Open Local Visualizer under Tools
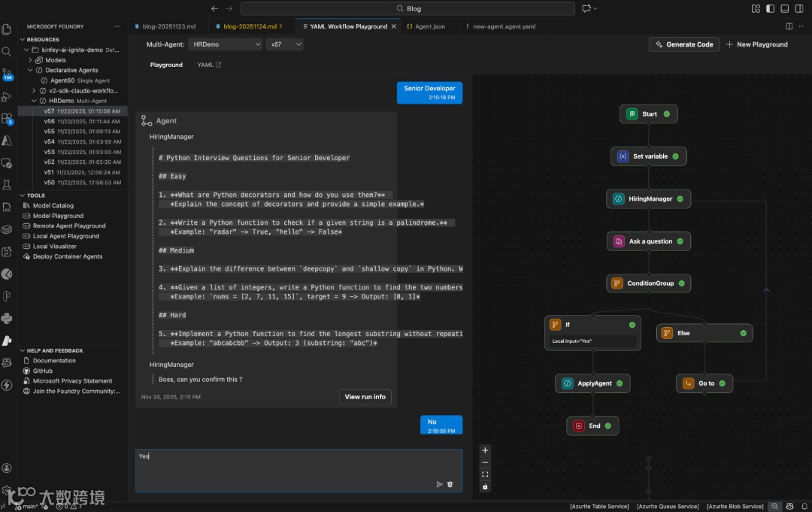 tap(54, 247)
